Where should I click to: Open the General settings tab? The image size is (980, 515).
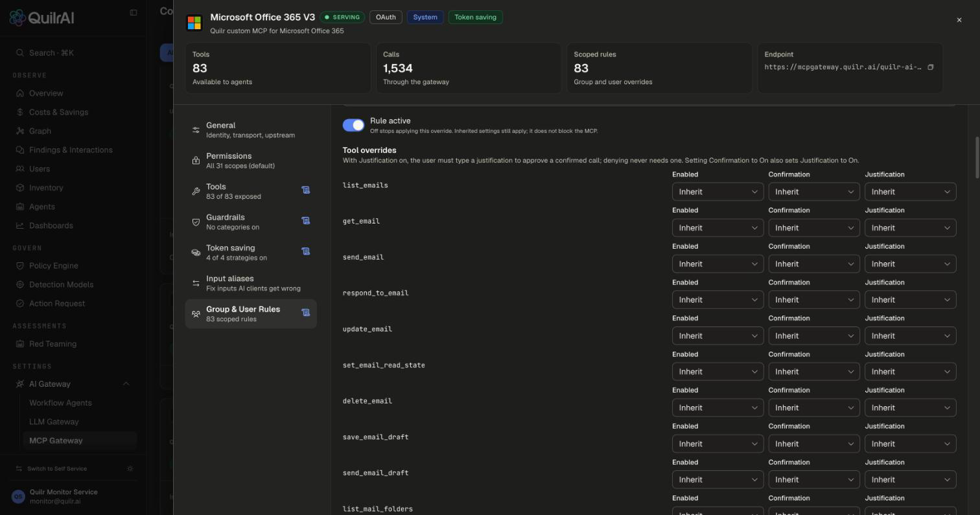point(251,130)
